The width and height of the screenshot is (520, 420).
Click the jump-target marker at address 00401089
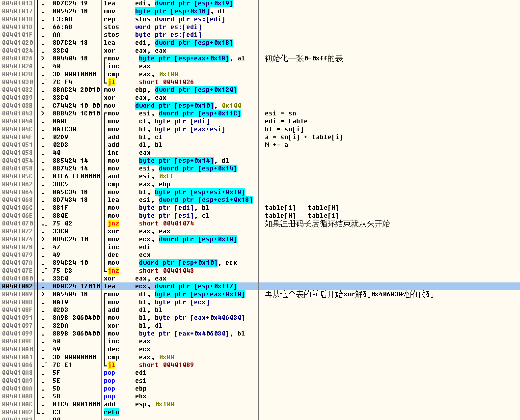point(43,294)
